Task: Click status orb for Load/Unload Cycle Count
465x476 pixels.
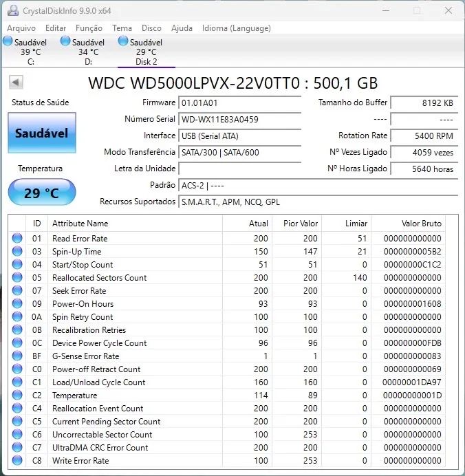Action: pyautogui.click(x=17, y=382)
